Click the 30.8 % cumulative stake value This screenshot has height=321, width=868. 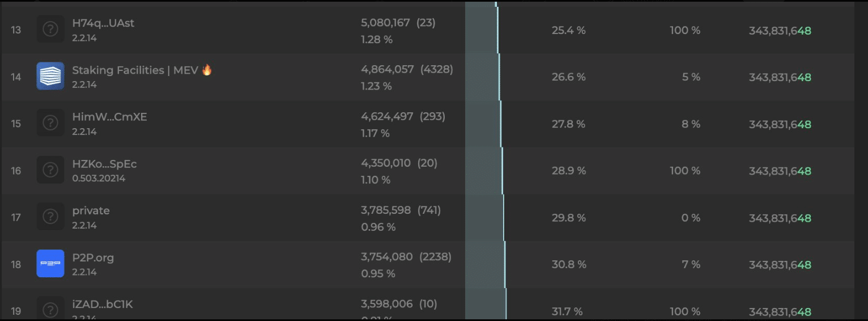[x=569, y=265]
